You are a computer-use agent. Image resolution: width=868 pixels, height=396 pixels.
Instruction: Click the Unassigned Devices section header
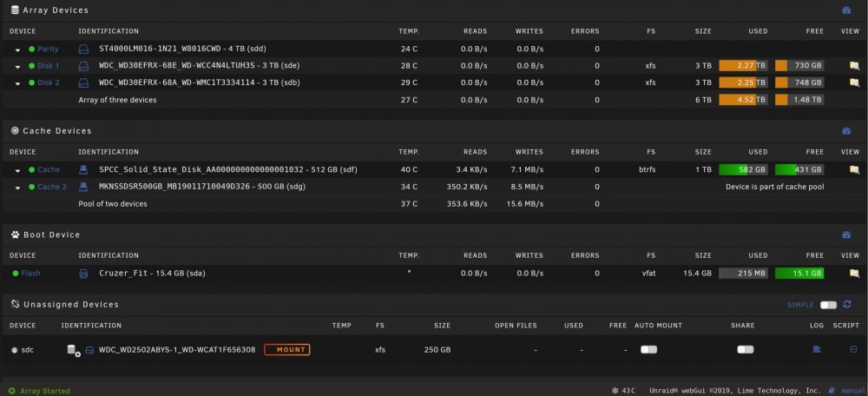[x=71, y=305]
